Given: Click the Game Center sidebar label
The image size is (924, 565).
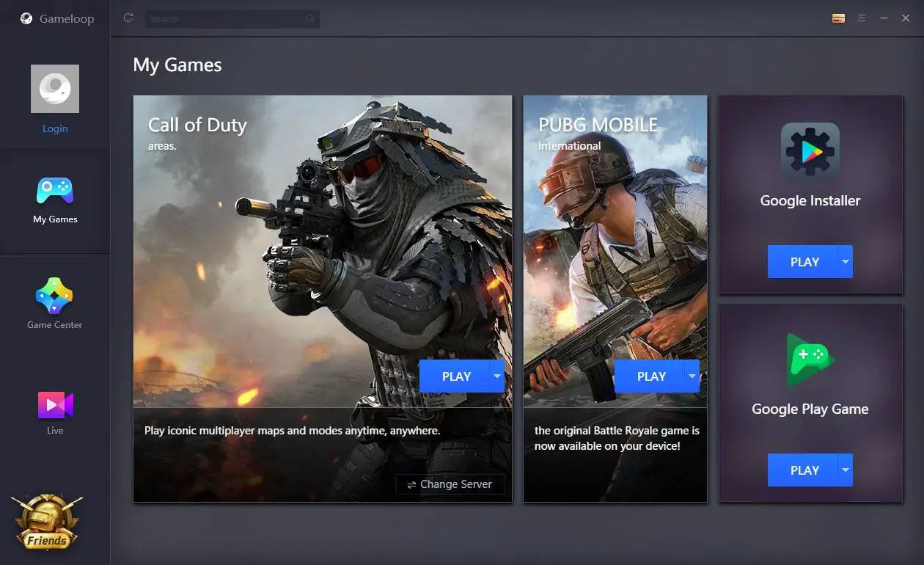Looking at the screenshot, I should 55,325.
